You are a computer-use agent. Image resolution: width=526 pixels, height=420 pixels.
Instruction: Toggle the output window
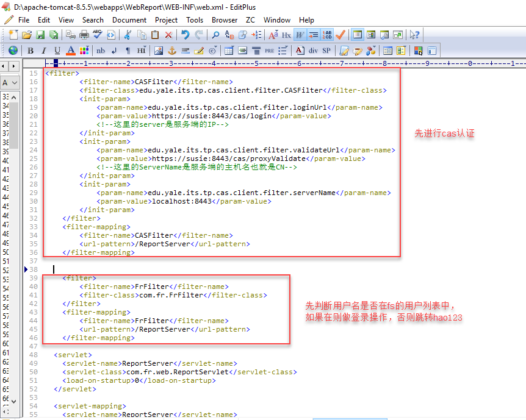(384, 35)
